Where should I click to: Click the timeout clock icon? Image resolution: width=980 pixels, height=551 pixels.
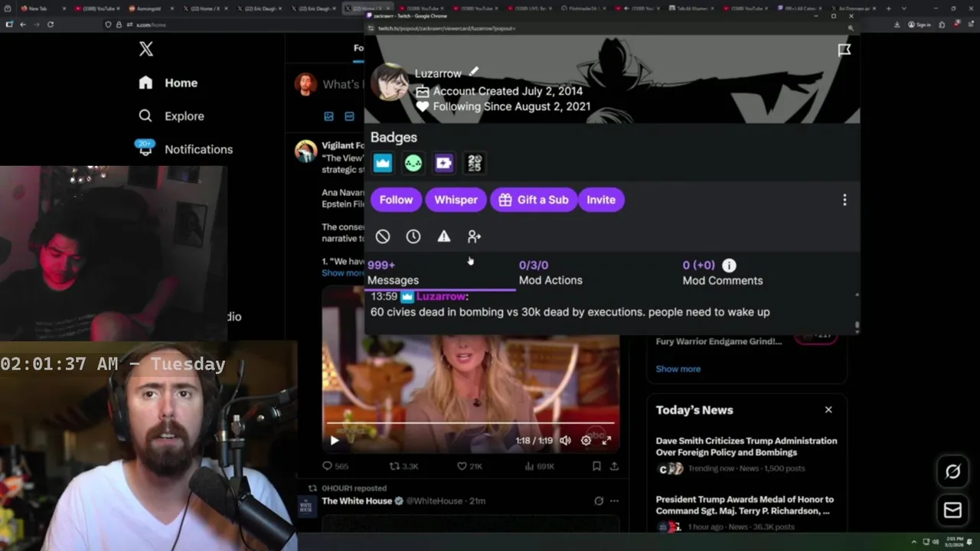[413, 236]
